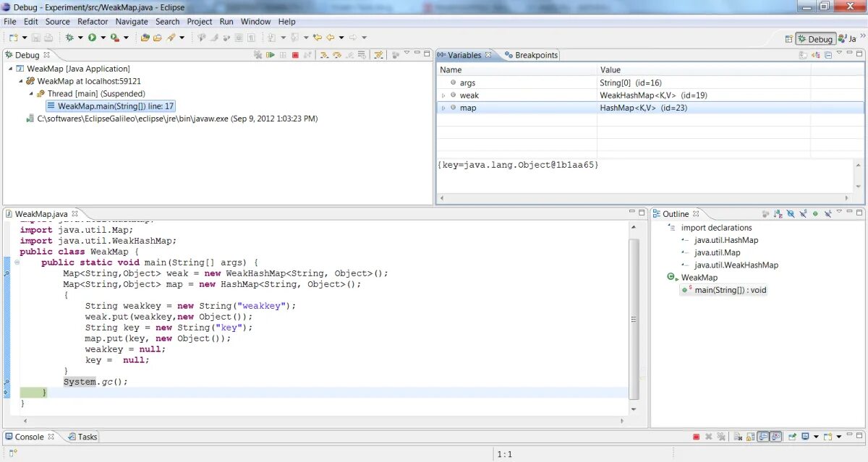Open the Debug perspective button
Viewport: 868px width, 462px height.
coord(815,39)
